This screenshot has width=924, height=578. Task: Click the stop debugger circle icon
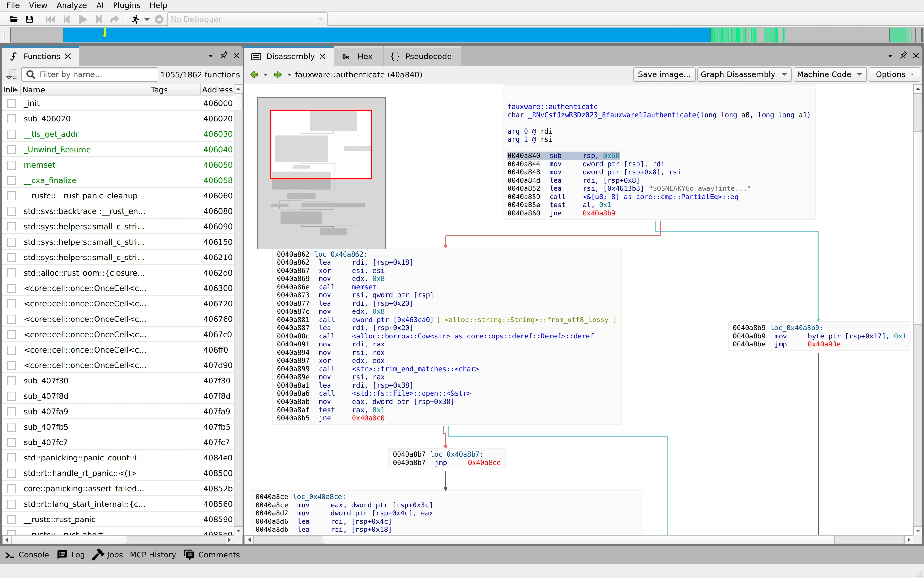[x=159, y=19]
